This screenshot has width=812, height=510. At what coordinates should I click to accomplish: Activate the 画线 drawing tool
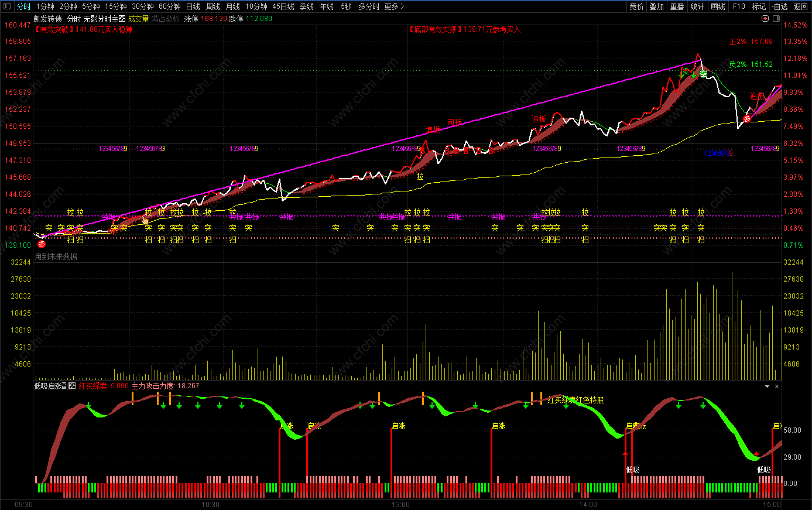pyautogui.click(x=718, y=6)
